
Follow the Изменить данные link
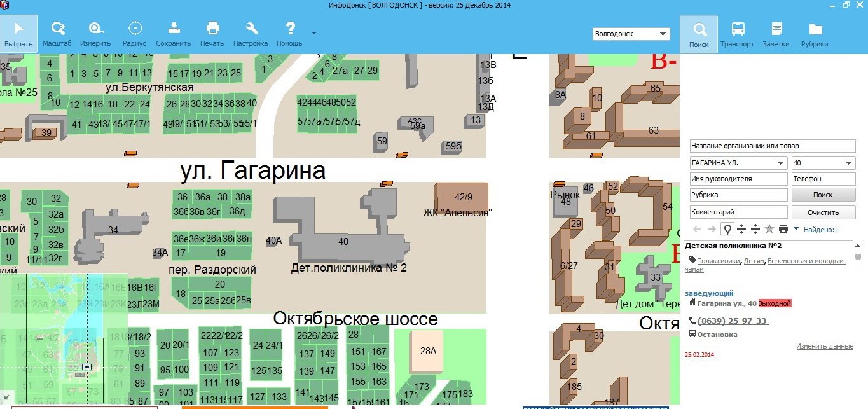(x=824, y=347)
